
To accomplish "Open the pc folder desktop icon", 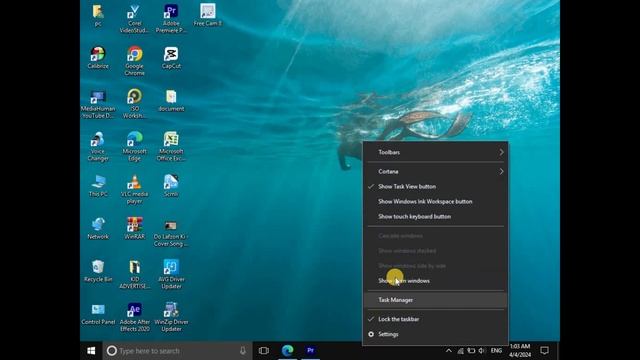I will click(98, 16).
